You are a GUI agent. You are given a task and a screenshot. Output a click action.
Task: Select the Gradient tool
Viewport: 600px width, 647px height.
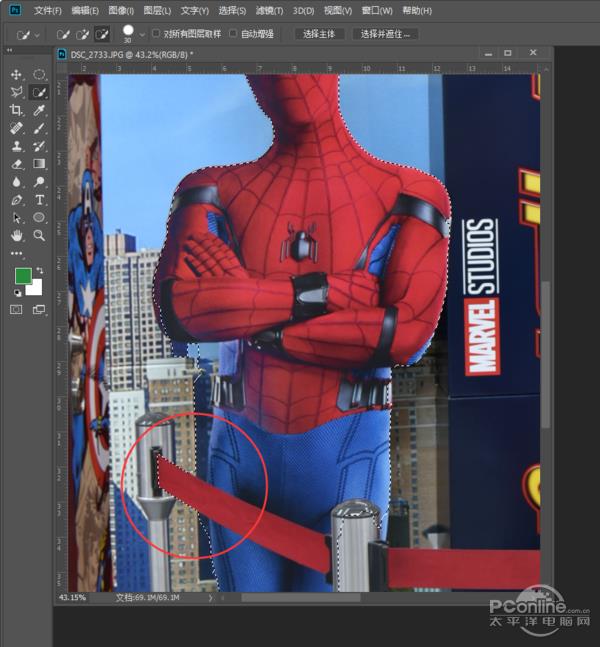pos(39,164)
